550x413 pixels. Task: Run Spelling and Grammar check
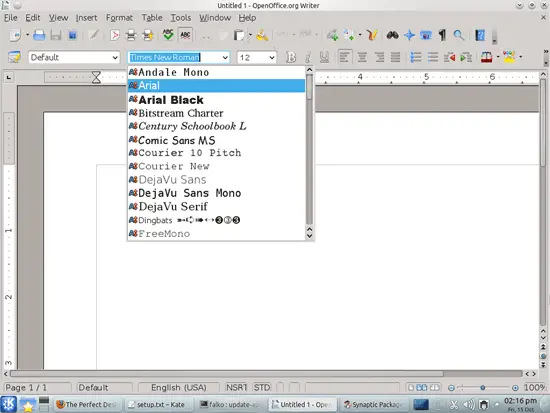168,35
